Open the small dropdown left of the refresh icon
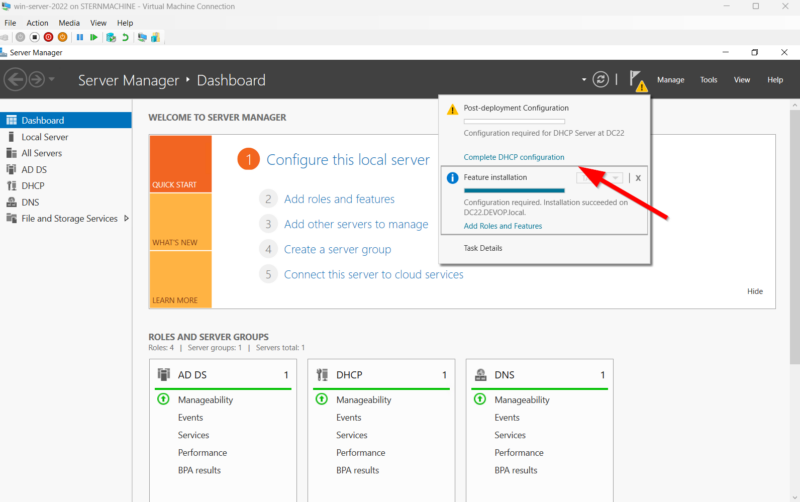Viewport: 800px width, 502px height. [584, 80]
